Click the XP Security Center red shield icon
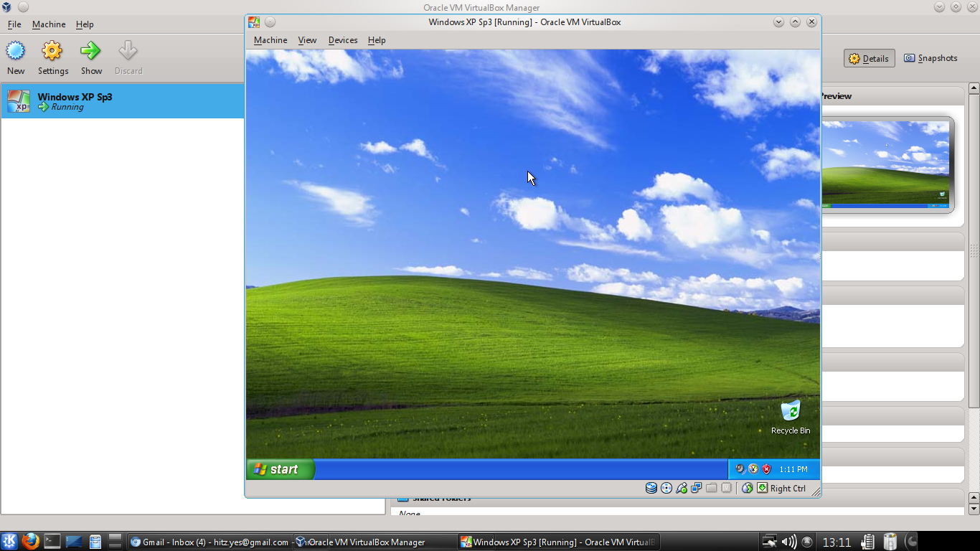 tap(766, 469)
